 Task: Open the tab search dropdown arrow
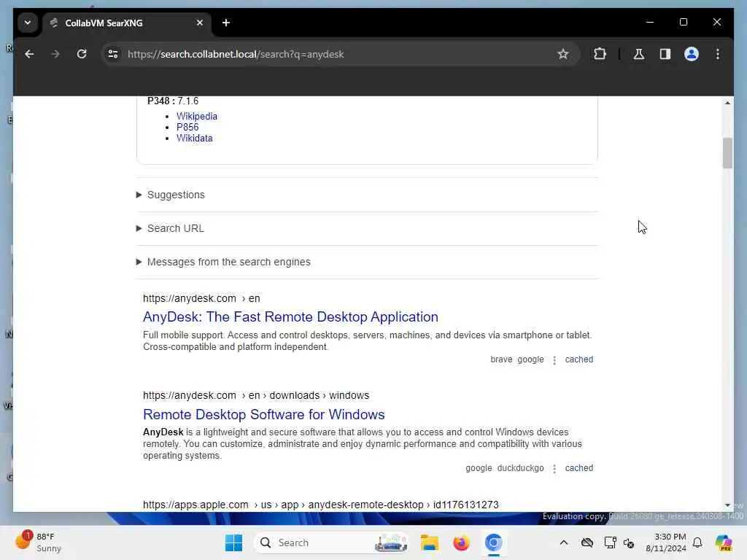tap(28, 23)
